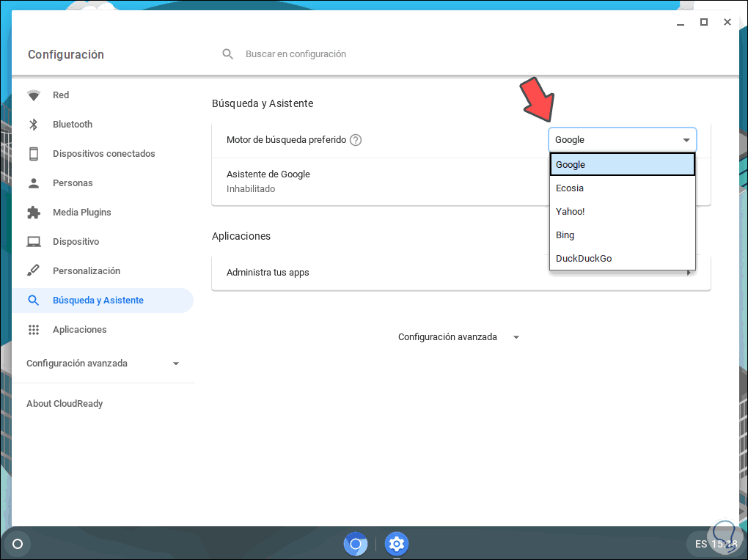Click the Red wifi icon in sidebar
Viewport: 748px width, 560px height.
(x=34, y=95)
